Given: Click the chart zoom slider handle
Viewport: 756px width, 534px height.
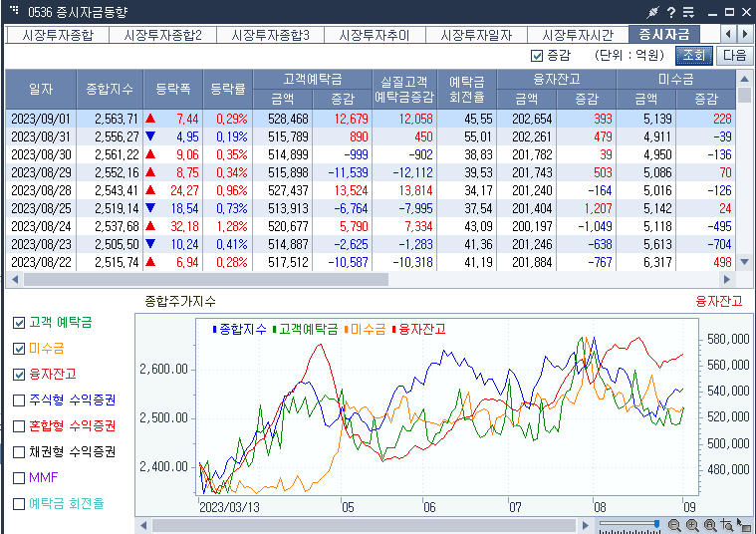Looking at the screenshot, I should (x=656, y=524).
